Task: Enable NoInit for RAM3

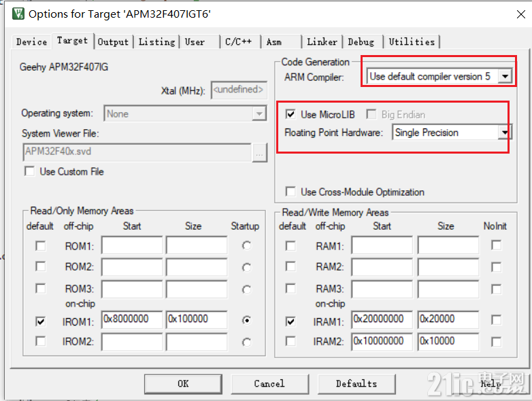Action: pos(496,289)
